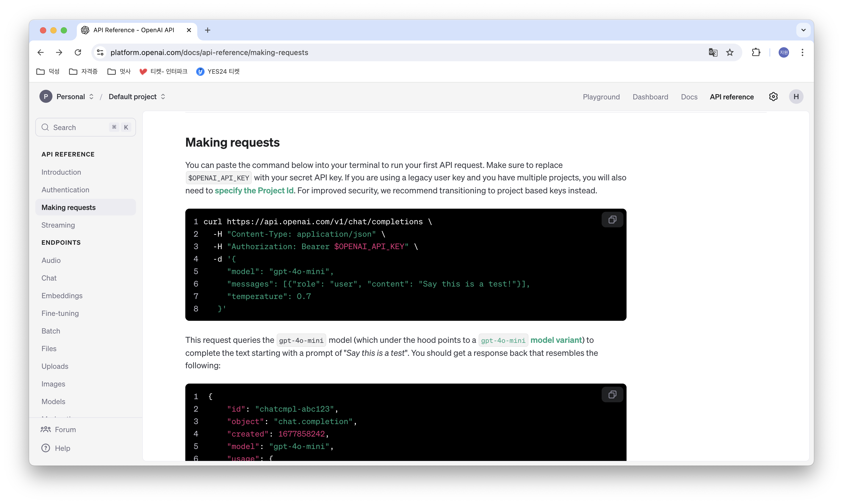
Task: Open Chrome three-dot menu
Action: (802, 52)
